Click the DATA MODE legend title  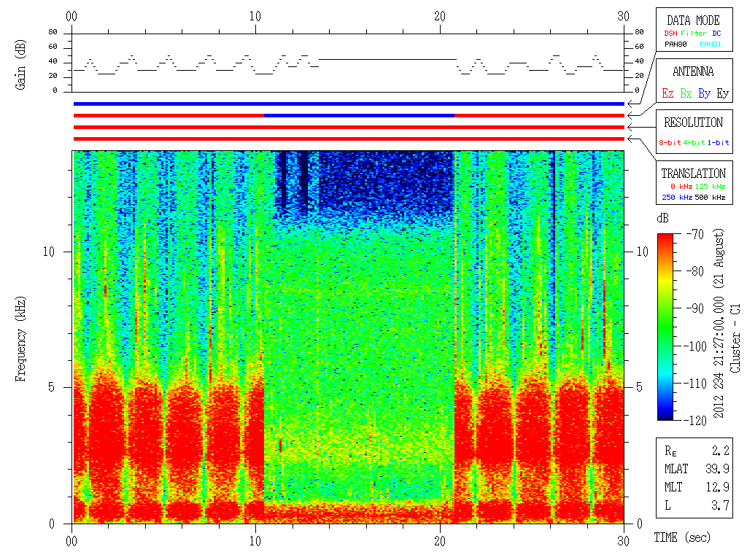(x=693, y=20)
